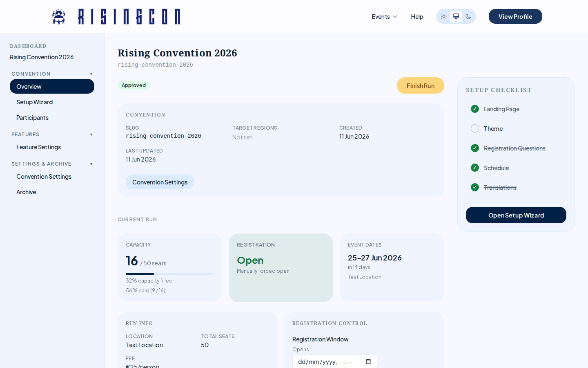Go to Participants in the sidebar
588x368 pixels.
click(52, 117)
